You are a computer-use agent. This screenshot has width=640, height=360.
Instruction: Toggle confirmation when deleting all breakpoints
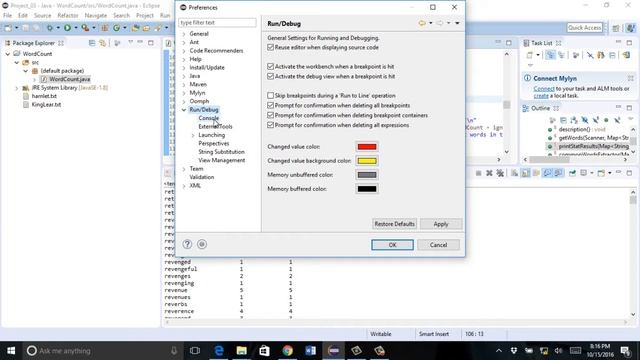click(x=270, y=105)
